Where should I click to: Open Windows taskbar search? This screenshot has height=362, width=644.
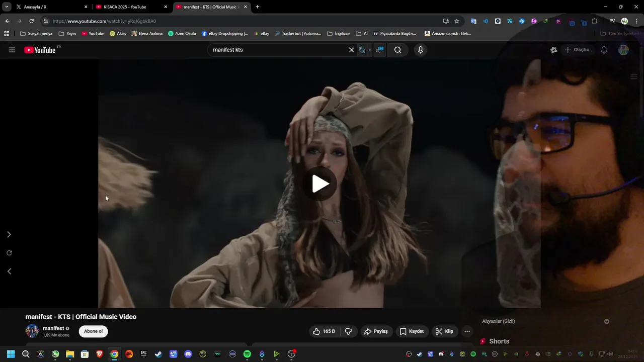pyautogui.click(x=26, y=354)
